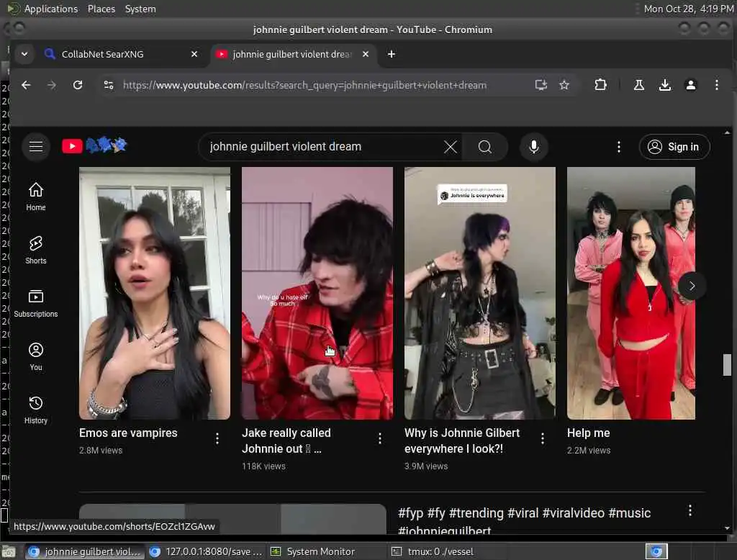This screenshot has width=737, height=560.
Task: Reload the YouTube page
Action: tap(78, 85)
